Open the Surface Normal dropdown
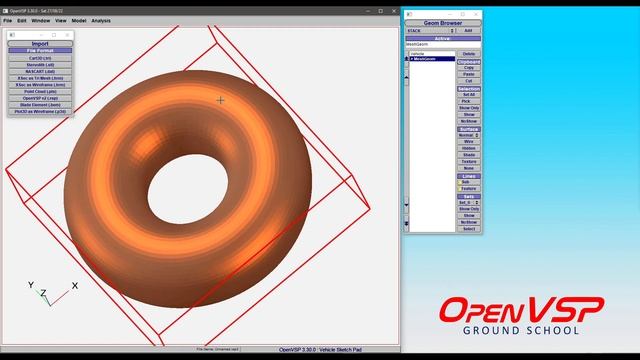Image resolution: width=640 pixels, height=360 pixels. click(469, 135)
